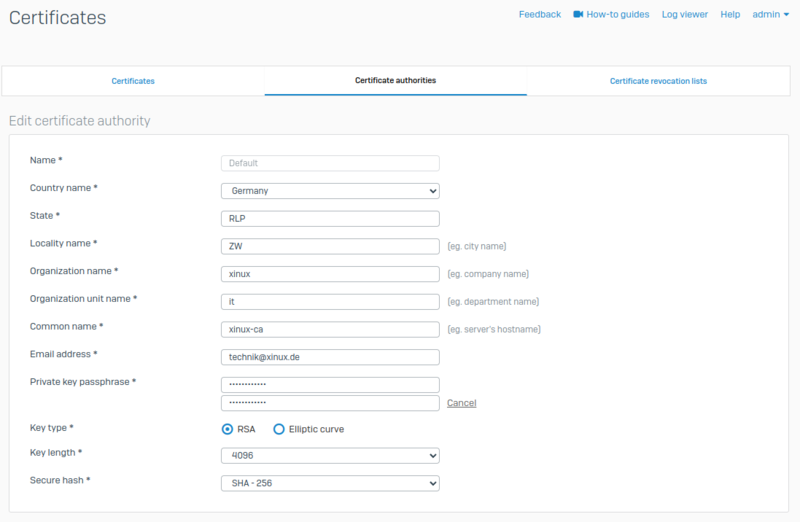Switch to the Certificates tab
Screen dimensions: 800x522
point(133,81)
